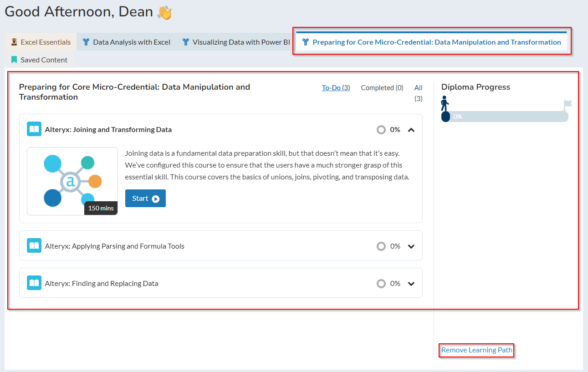This screenshot has height=372, width=588.
Task: Expand the Applying Parsing and Formula Tools course
Action: click(x=411, y=246)
